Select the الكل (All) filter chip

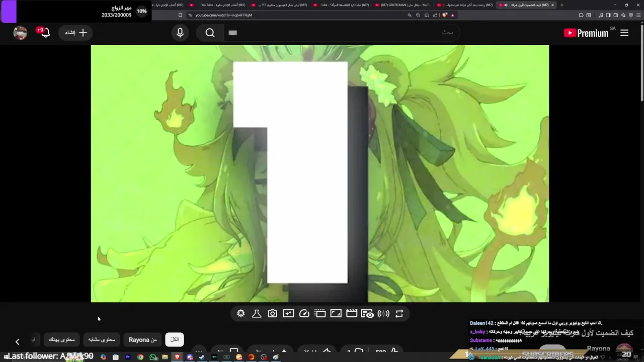(175, 340)
